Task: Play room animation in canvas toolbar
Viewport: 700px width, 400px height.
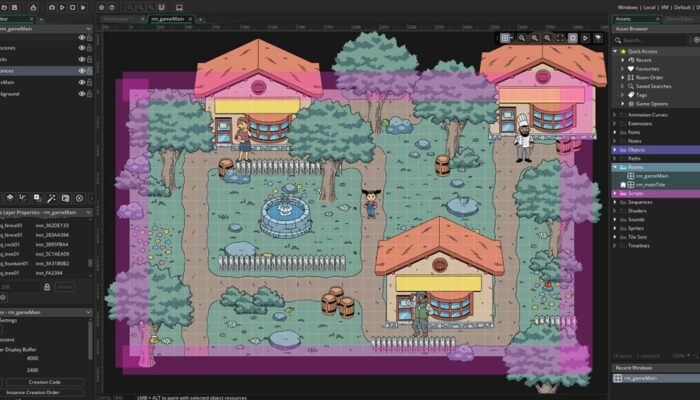Action: [x=587, y=37]
